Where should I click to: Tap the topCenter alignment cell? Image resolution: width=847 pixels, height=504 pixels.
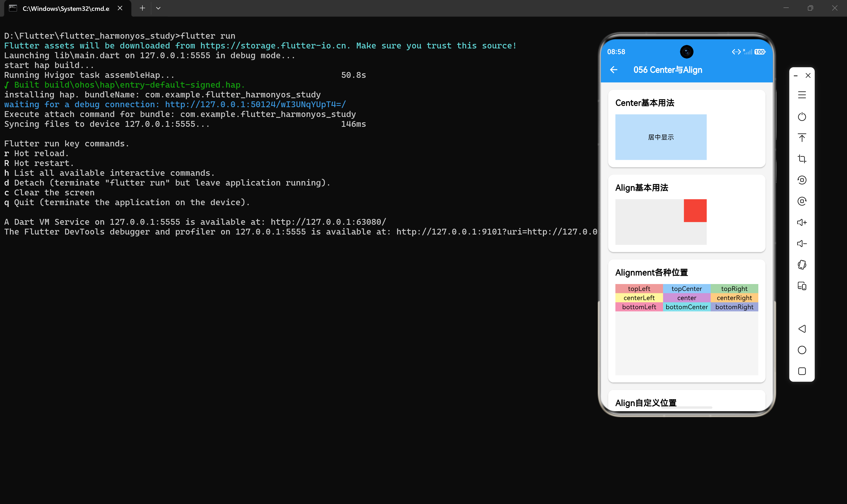pyautogui.click(x=686, y=289)
